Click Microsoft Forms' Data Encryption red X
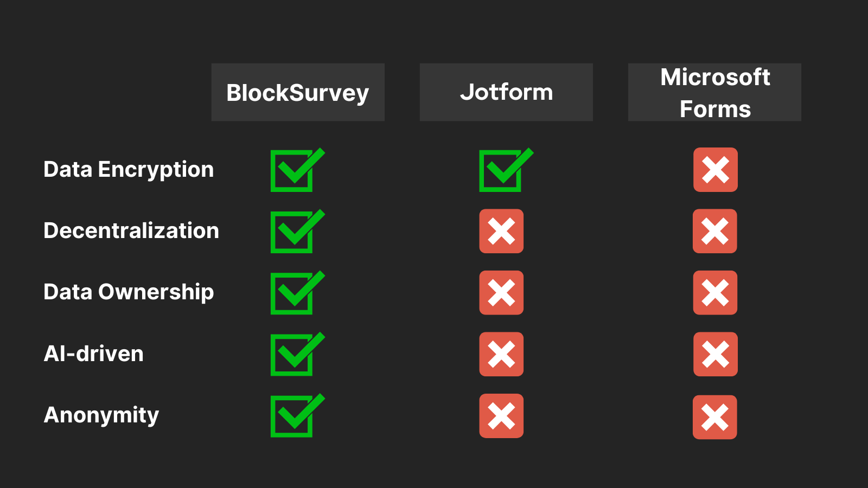This screenshot has width=868, height=488. coord(715,170)
